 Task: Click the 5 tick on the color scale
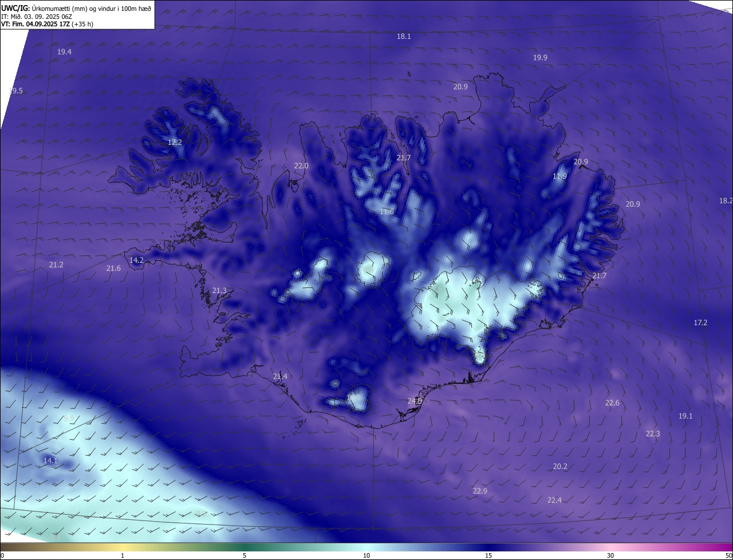tap(245, 555)
